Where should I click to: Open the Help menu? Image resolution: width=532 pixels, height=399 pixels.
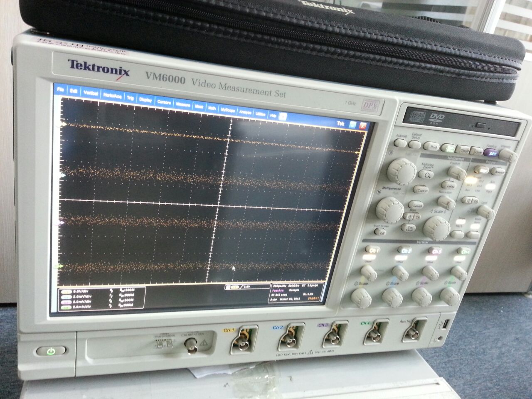click(273, 116)
